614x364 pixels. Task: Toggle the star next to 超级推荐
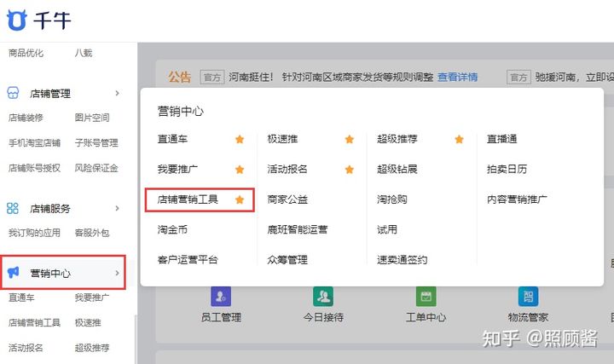pyautogui.click(x=459, y=139)
